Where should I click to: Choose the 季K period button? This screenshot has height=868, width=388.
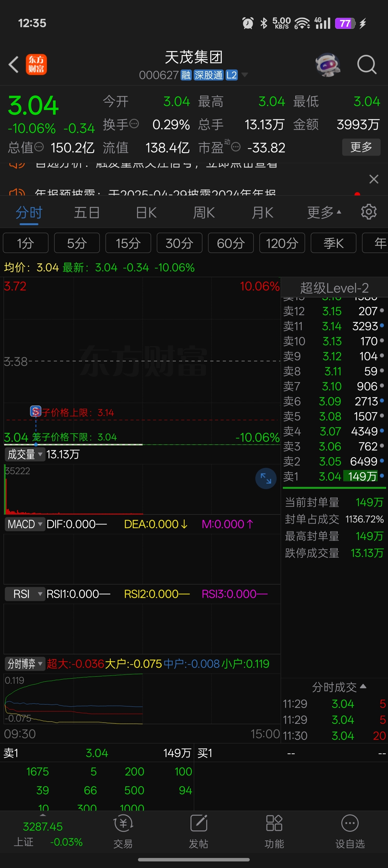tap(334, 243)
